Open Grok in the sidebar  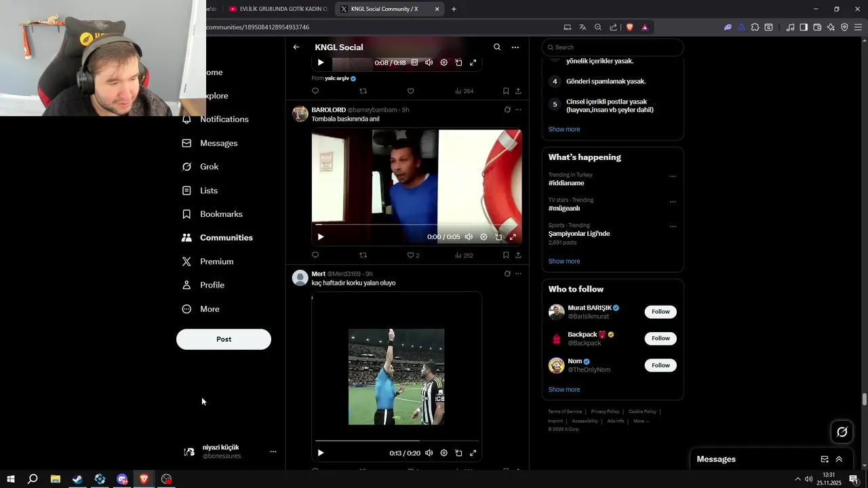(201, 167)
